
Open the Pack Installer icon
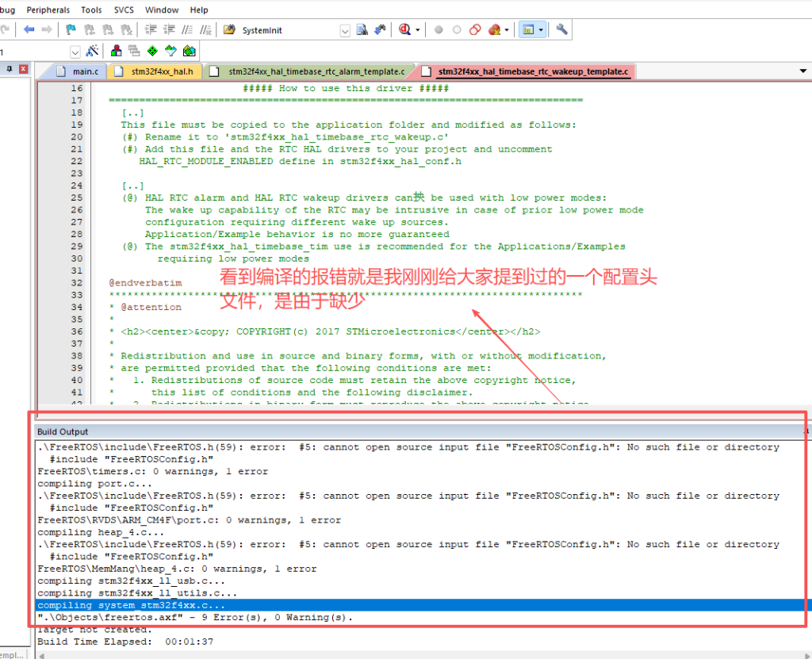[x=189, y=52]
